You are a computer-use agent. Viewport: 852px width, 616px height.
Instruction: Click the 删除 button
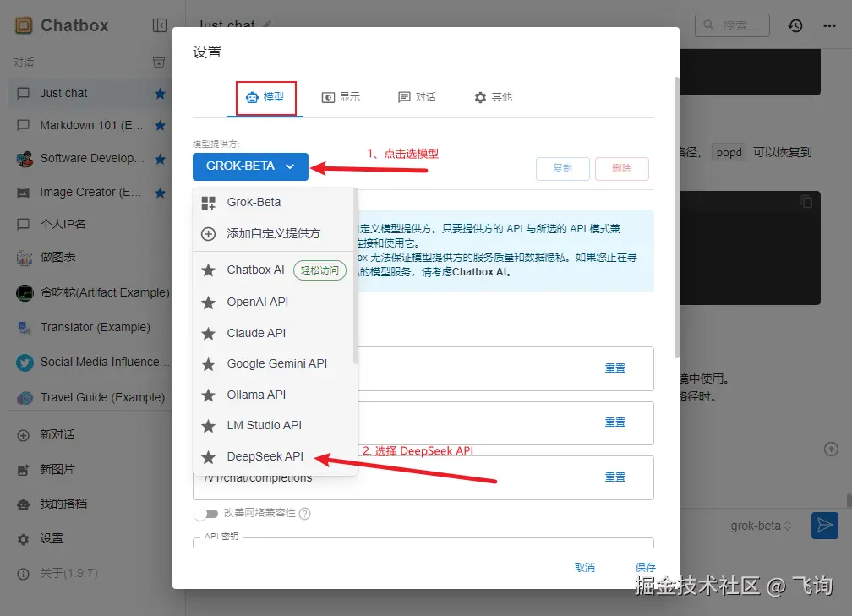point(621,168)
